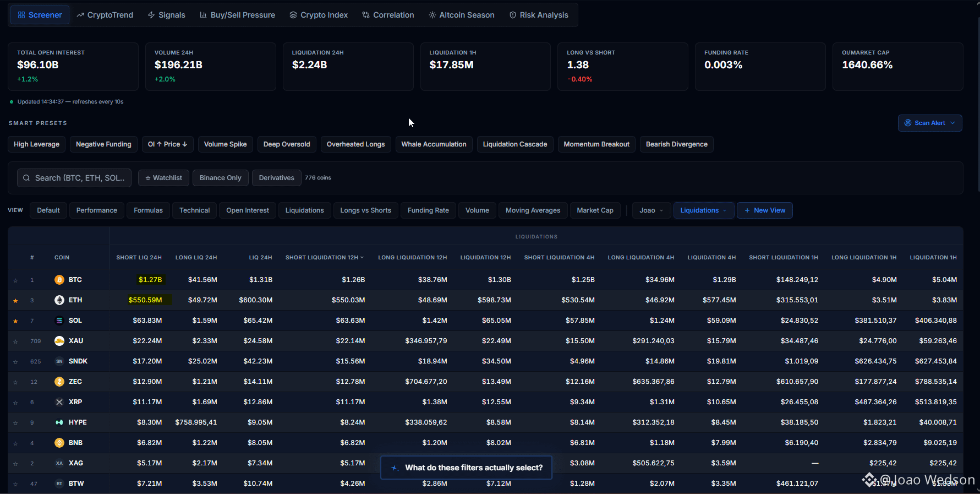Click BTC's highlighted short liq 24h cell
The image size is (980, 494).
150,280
